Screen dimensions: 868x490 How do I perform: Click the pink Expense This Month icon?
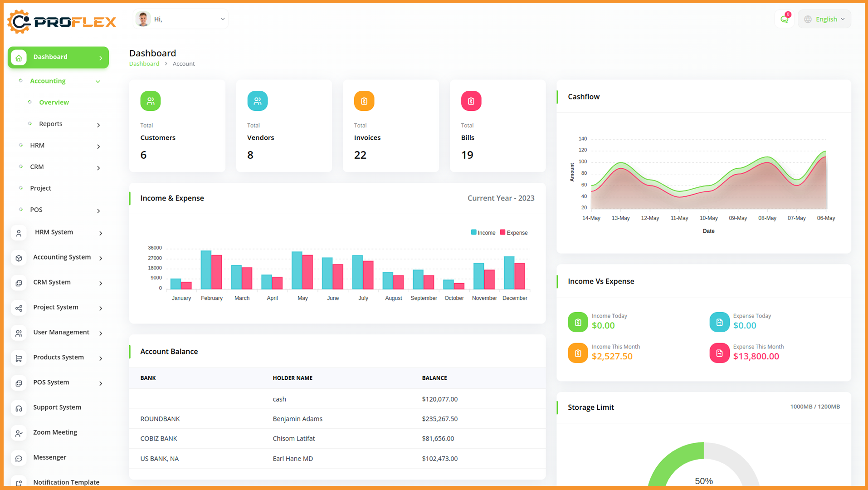[x=719, y=353]
